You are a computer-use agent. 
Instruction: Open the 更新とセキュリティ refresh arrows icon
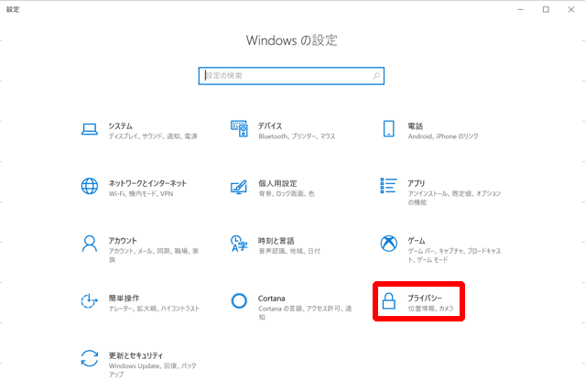(x=90, y=358)
